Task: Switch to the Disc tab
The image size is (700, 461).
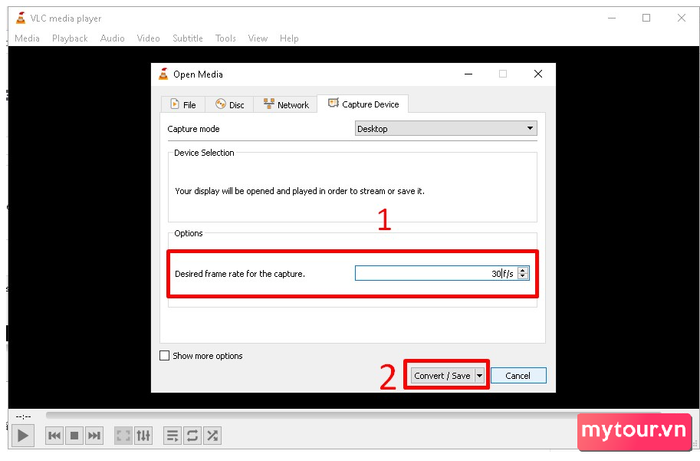Action: 229,105
